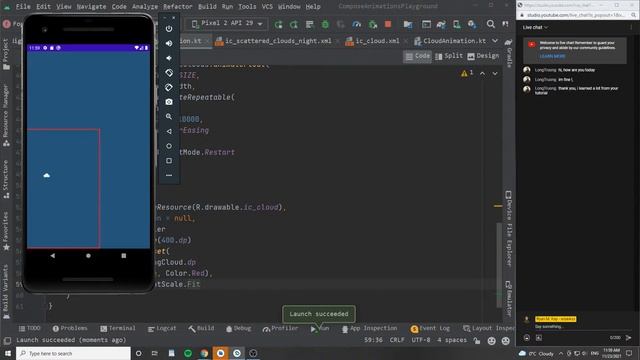Click the cloud image on emulator screen
This screenshot has height=360, width=640.
pyautogui.click(x=47, y=175)
